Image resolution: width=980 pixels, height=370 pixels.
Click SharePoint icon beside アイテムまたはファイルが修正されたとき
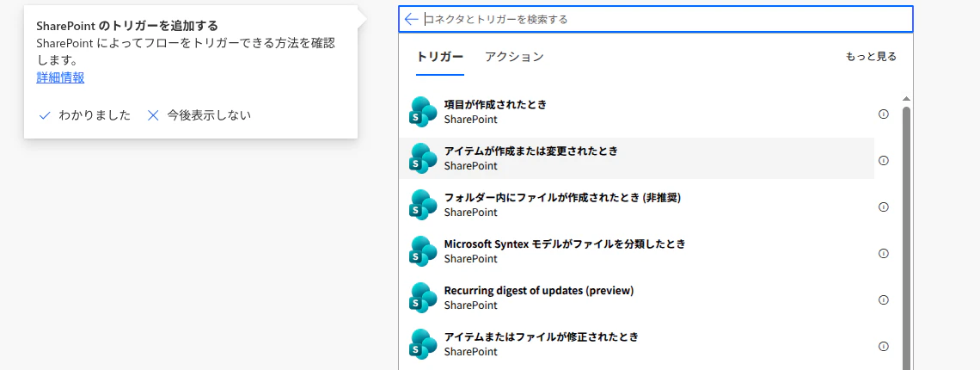422,343
